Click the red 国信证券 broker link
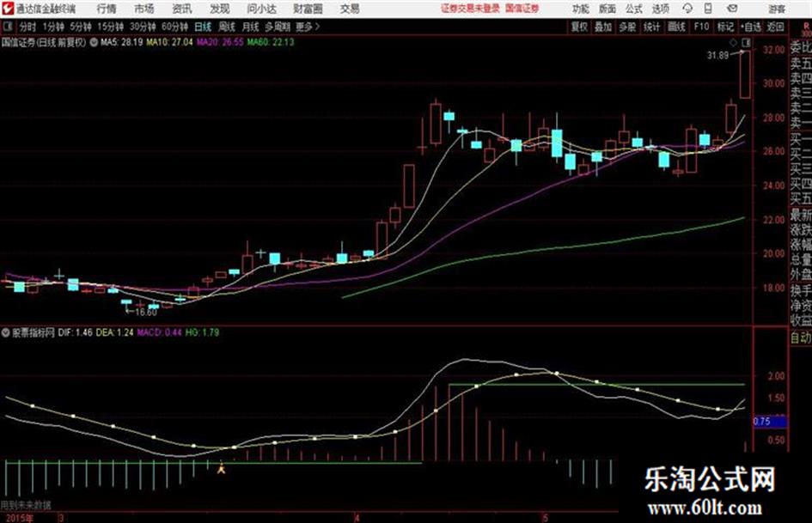The width and height of the screenshot is (812, 523). [x=522, y=9]
